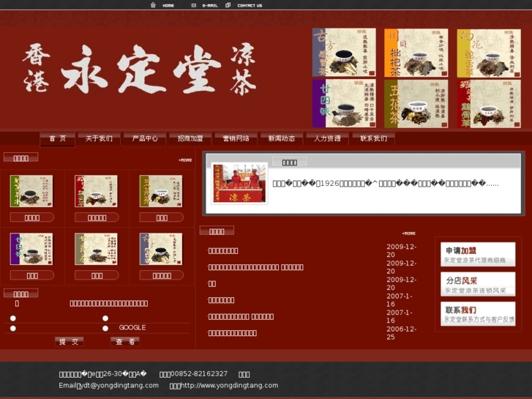The height and width of the screenshot is (399, 532).
Task: Click the news section more link
Action: (409, 234)
